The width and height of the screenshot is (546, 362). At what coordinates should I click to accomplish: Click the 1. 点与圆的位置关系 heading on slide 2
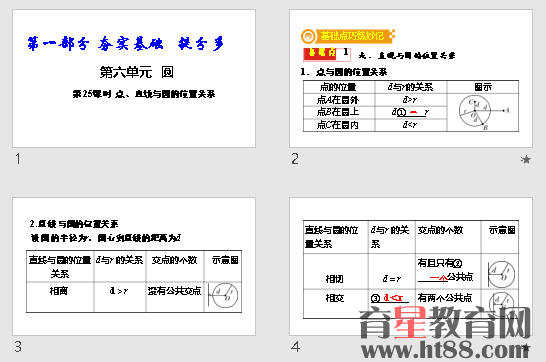pyautogui.click(x=344, y=72)
